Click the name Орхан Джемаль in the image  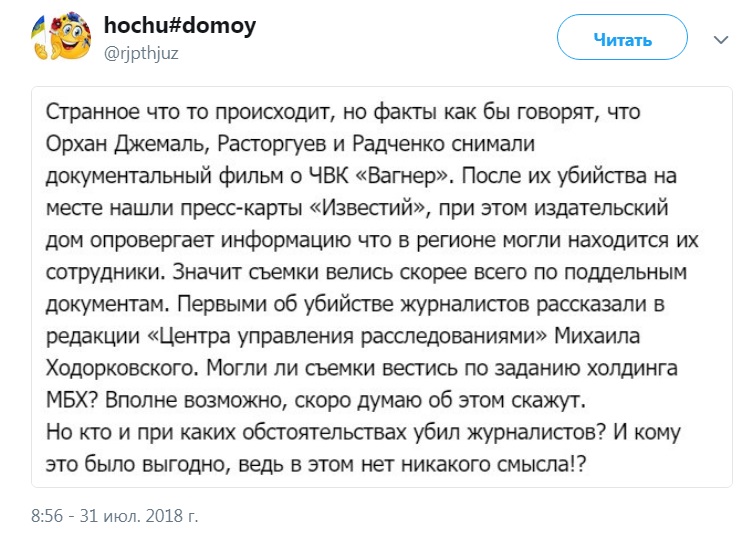[x=125, y=144]
